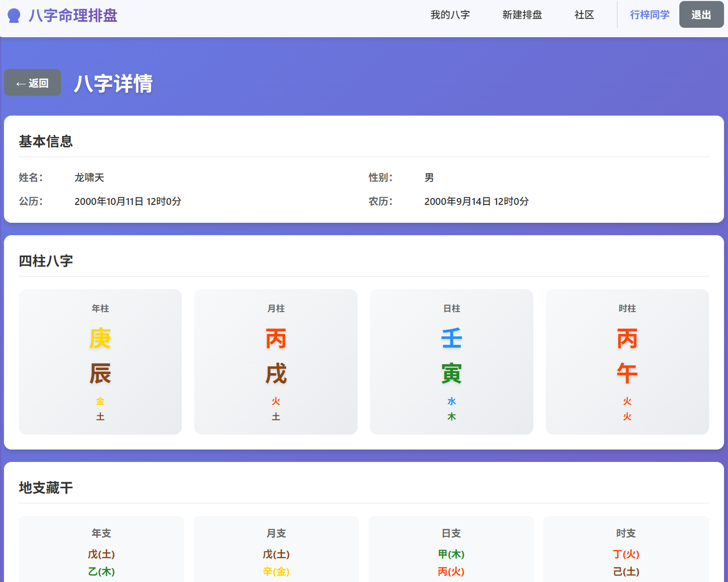This screenshot has height=582, width=728.
Task: Click the brown 戌 month branch character
Action: (276, 374)
